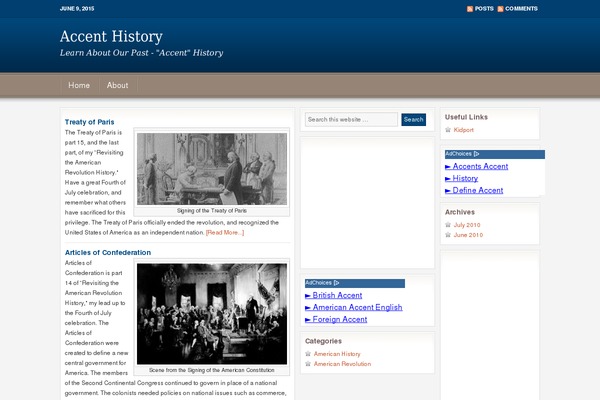This screenshot has height=400, width=600.
Task: Click the arrow icon beside History ad
Action: (x=448, y=179)
